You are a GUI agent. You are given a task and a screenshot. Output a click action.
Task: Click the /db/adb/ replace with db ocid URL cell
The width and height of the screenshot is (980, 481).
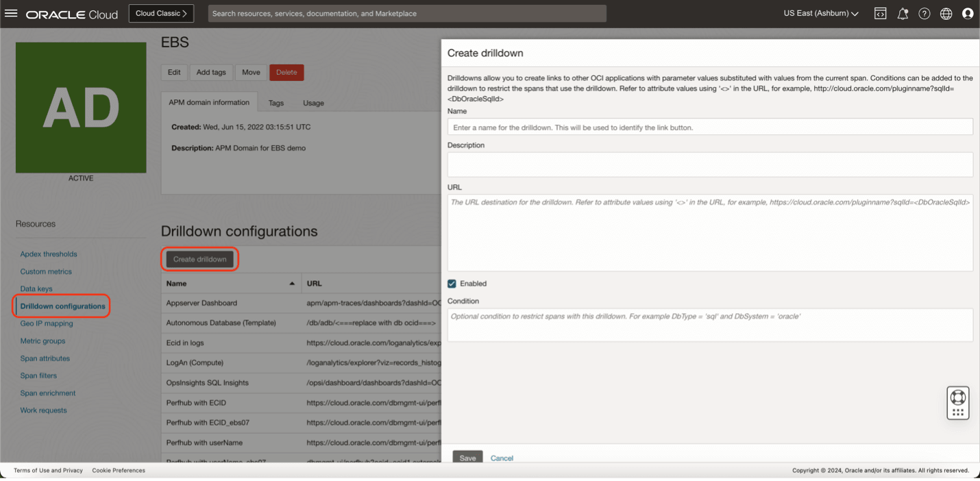pyautogui.click(x=371, y=323)
